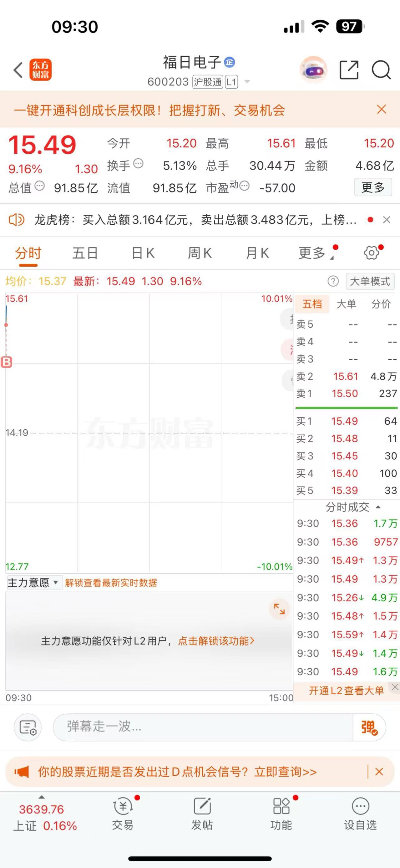Dismiss the 龙虎榜 notice
400x868 pixels.
387,220
